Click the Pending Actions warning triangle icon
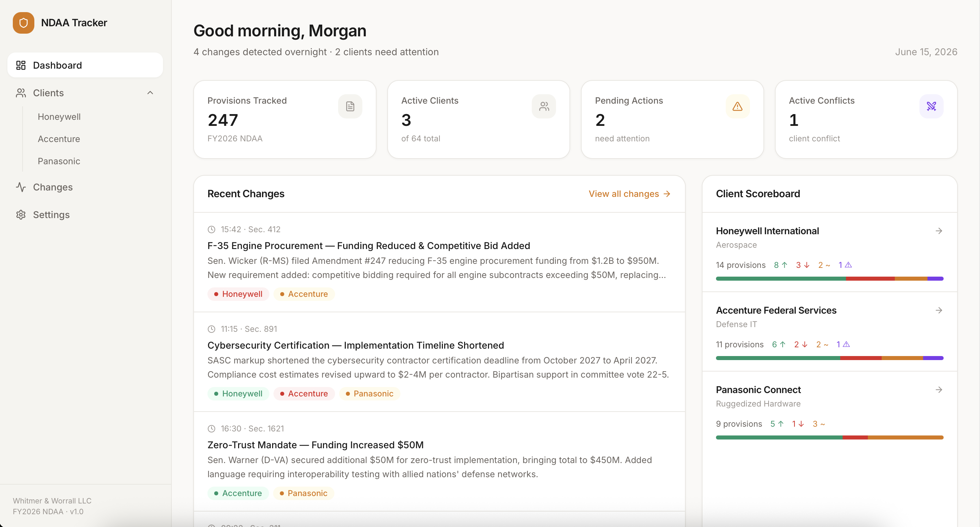Image resolution: width=980 pixels, height=527 pixels. coord(737,106)
